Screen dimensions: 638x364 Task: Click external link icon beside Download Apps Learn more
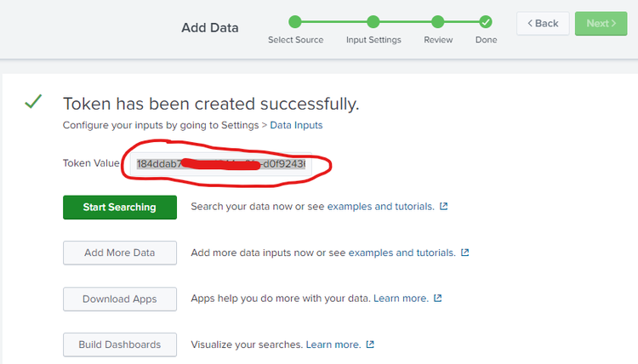(x=438, y=299)
